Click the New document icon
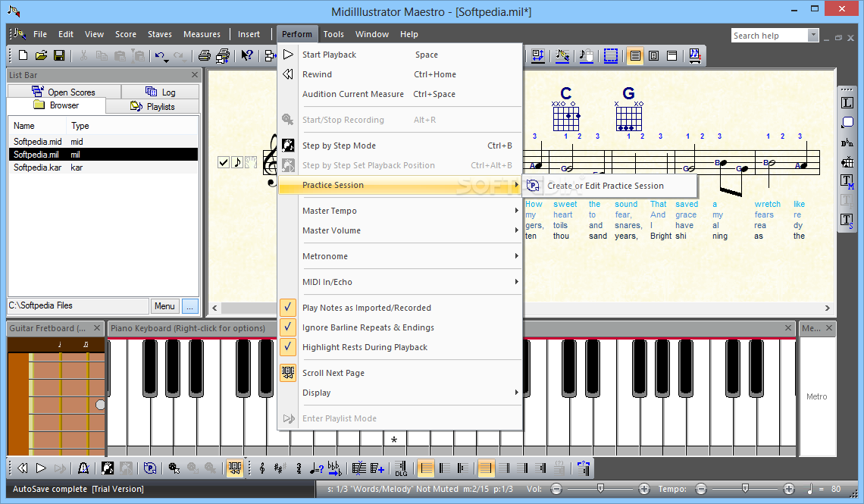864x504 pixels. (x=23, y=55)
